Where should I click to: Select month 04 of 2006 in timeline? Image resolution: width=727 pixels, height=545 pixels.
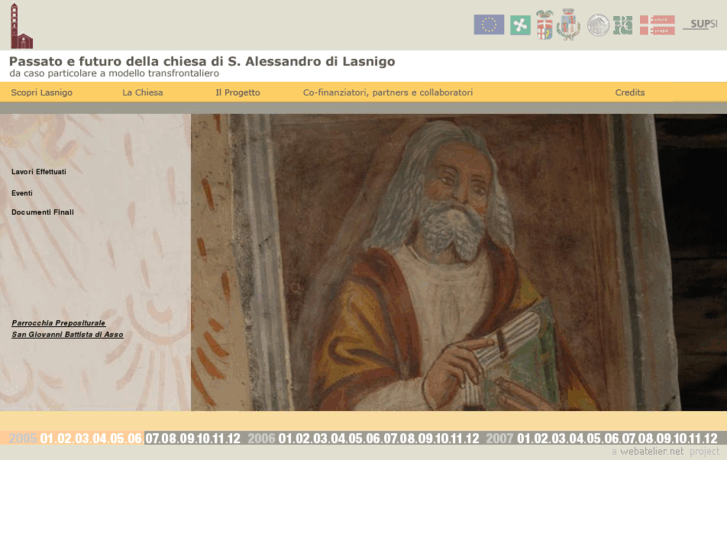[x=338, y=438]
